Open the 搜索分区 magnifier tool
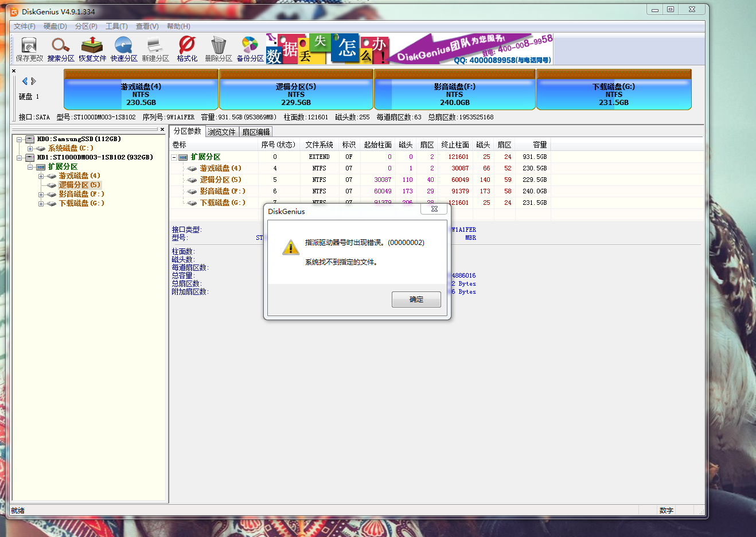 click(61, 49)
